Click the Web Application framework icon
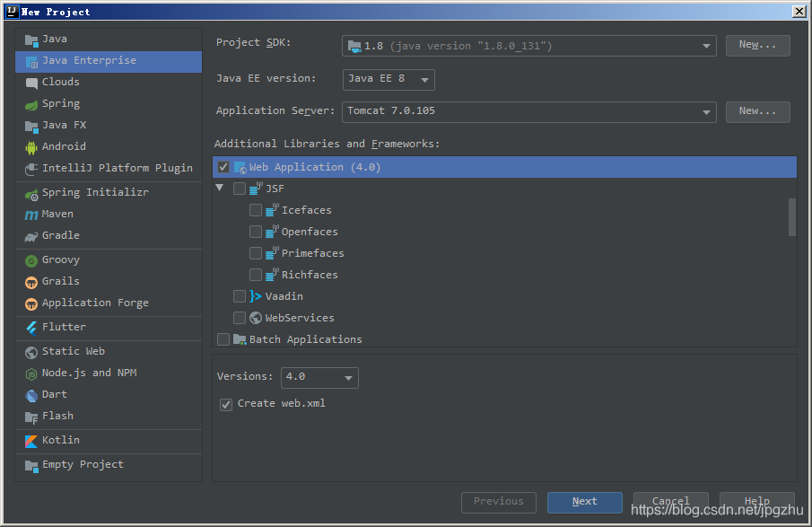The image size is (812, 527). [x=240, y=167]
